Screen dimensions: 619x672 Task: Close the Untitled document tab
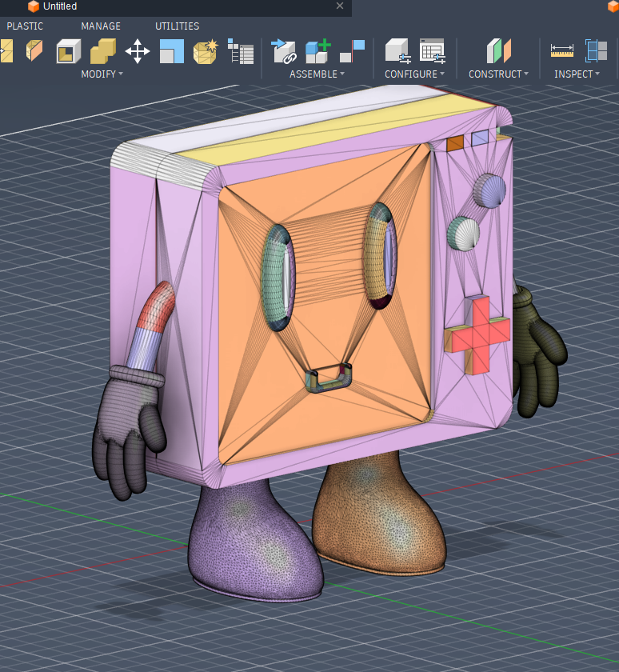coord(340,6)
